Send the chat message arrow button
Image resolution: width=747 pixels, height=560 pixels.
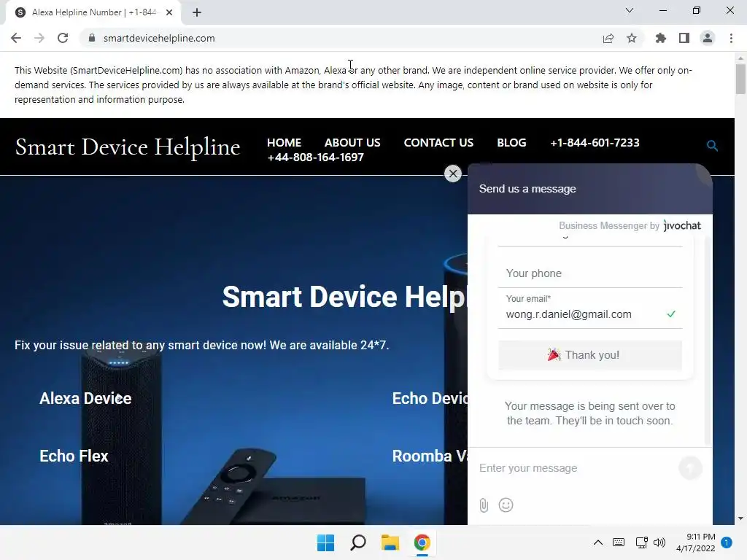690,467
